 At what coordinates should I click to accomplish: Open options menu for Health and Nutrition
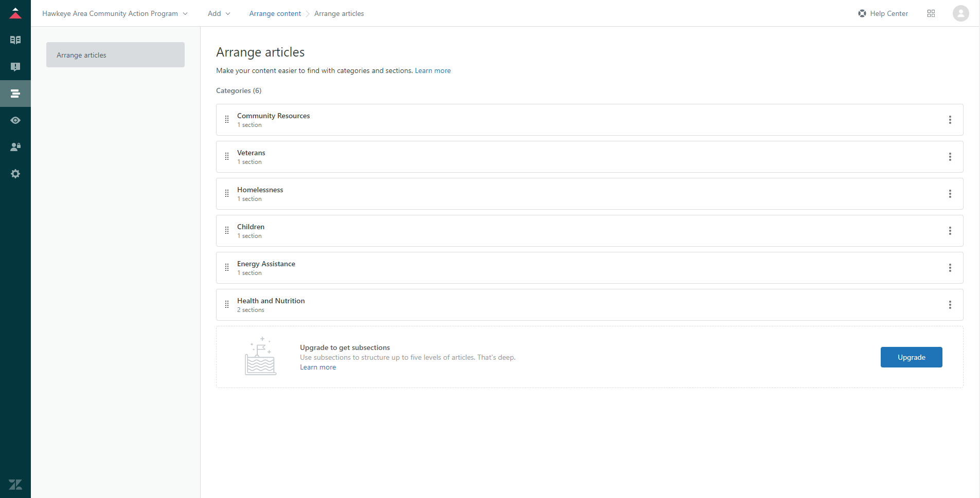(950, 305)
